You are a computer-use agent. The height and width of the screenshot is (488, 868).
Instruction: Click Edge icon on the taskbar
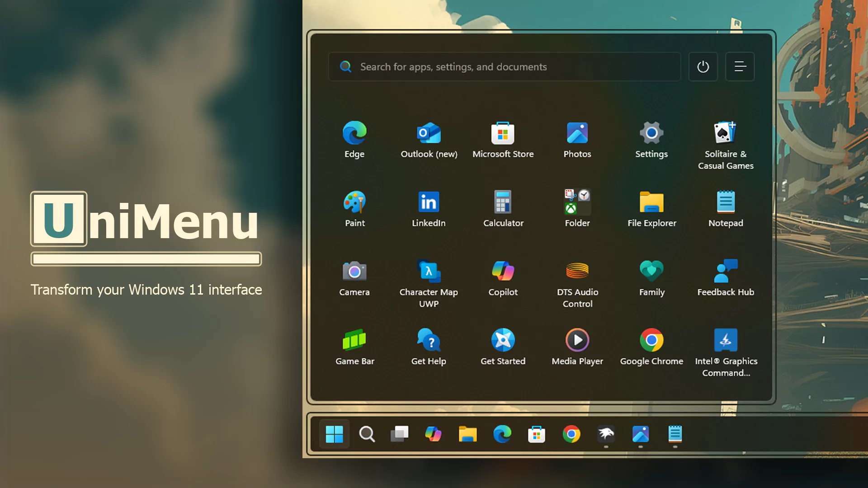[x=502, y=434]
